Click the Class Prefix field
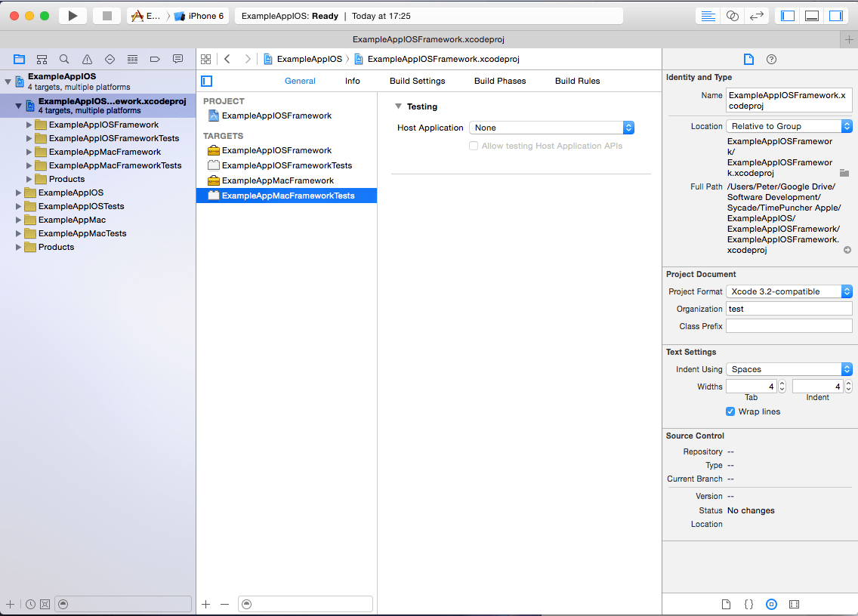Screen dimensions: 858x616 coord(789,326)
